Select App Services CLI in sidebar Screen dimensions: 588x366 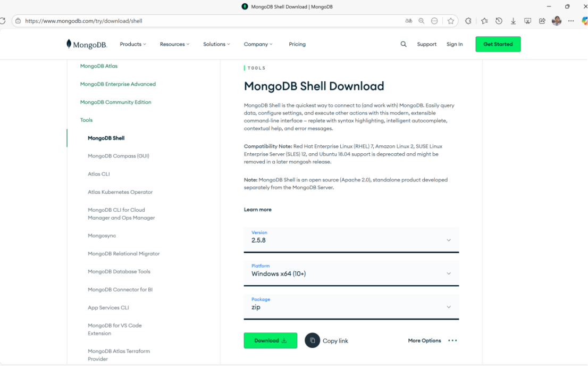(108, 307)
